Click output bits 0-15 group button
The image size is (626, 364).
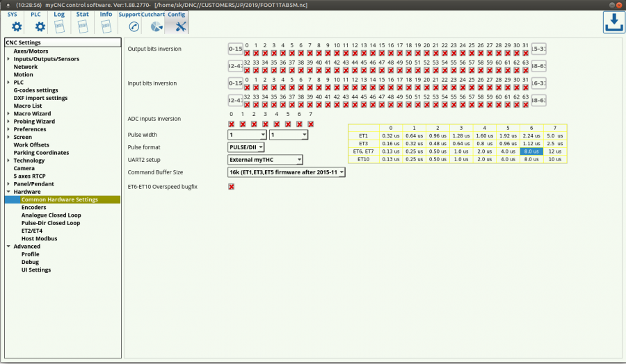(236, 49)
